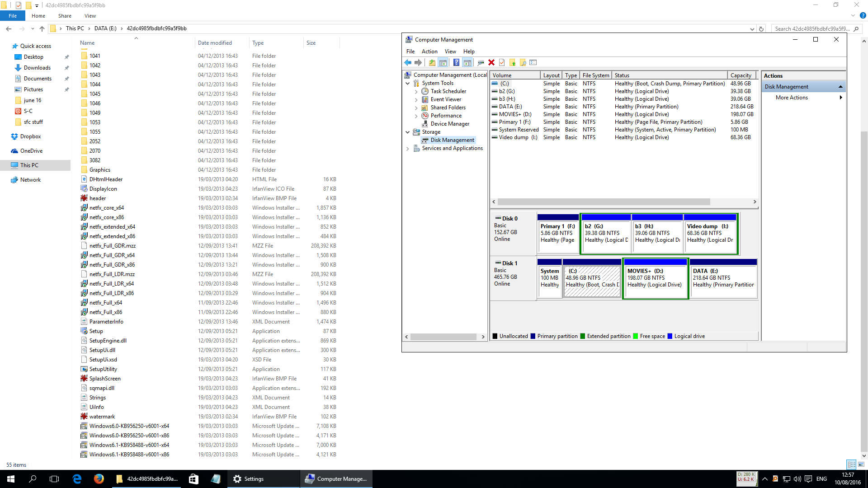Switch Explorer to large icons view button
This screenshot has width=868, height=488.
pos(861,465)
